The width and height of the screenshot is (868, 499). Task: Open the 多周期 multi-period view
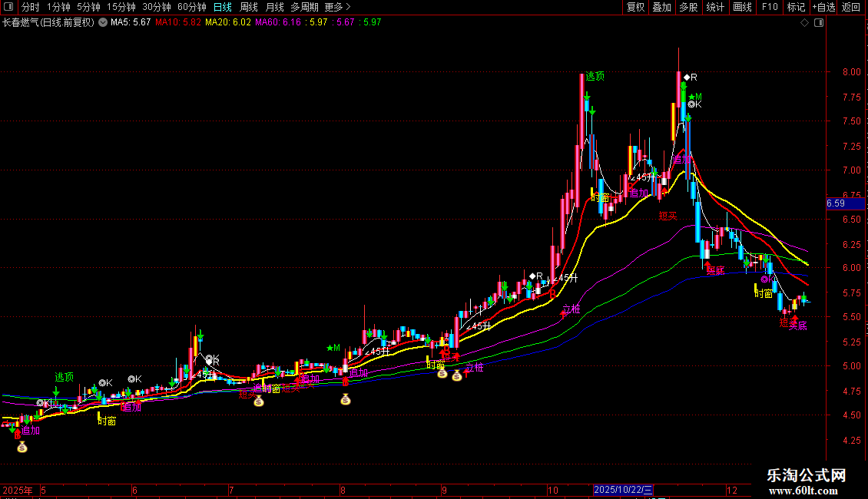point(304,7)
